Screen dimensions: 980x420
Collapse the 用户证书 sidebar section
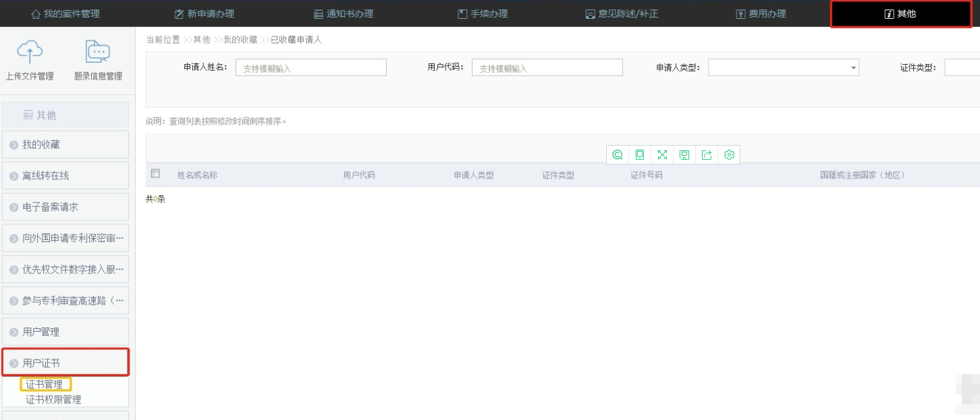pos(65,363)
